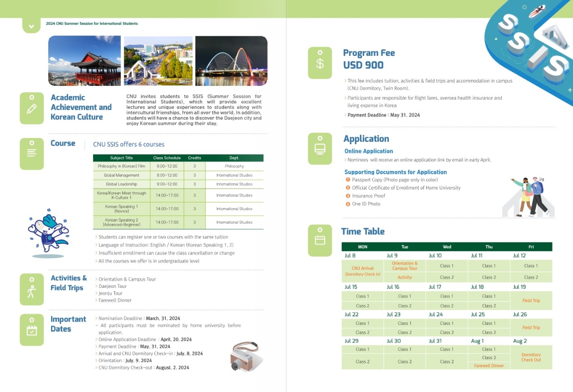Click the MON column header in timetable

363,247
